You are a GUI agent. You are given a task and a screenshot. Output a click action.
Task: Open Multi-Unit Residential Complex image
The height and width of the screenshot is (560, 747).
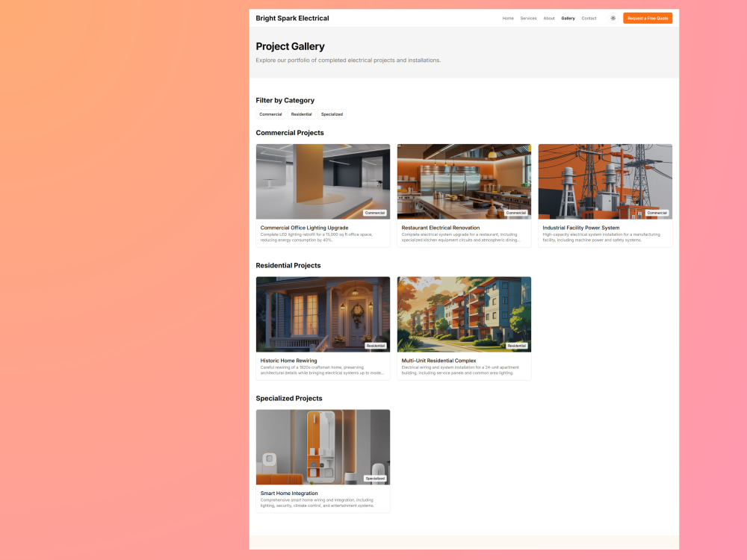(464, 314)
